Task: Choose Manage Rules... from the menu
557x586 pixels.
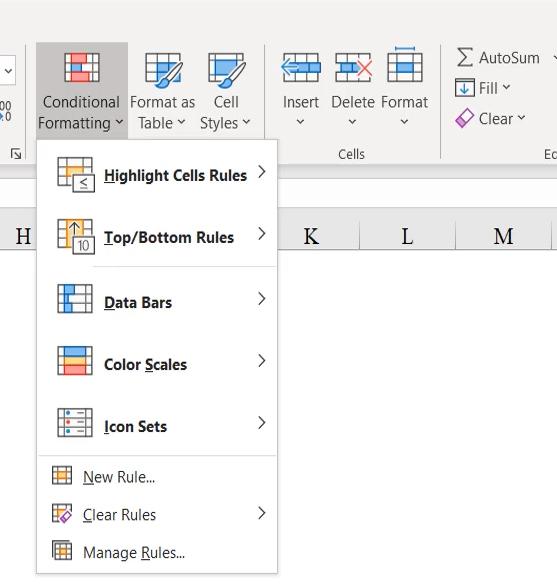Action: [157, 552]
